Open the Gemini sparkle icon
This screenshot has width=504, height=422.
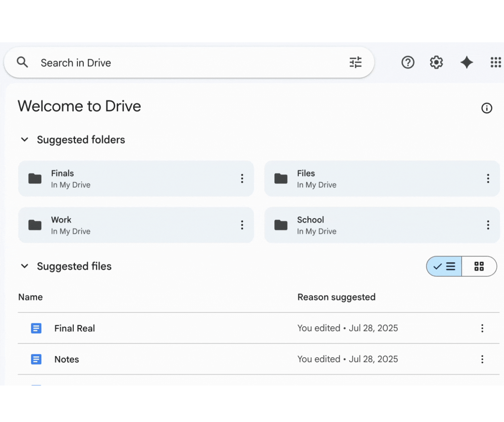click(466, 62)
